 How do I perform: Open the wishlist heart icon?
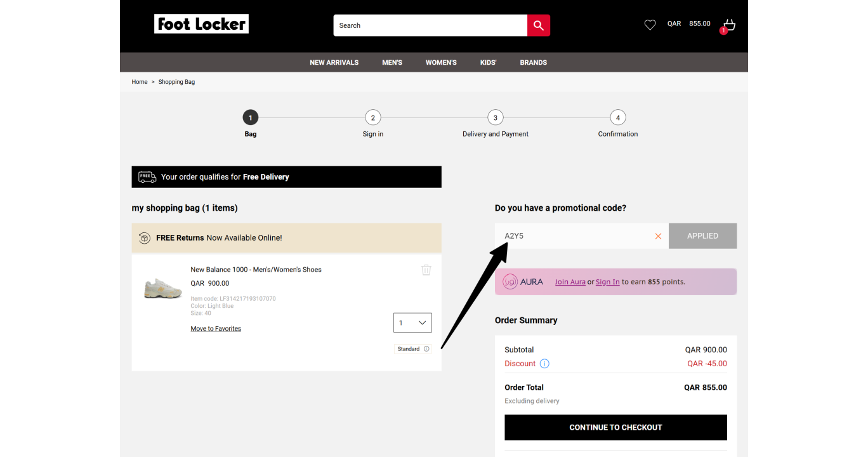tap(650, 25)
